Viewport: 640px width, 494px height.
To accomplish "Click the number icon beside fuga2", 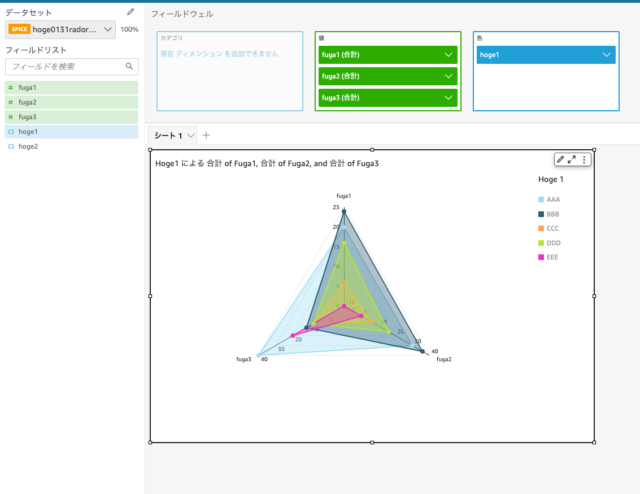I will click(11, 102).
